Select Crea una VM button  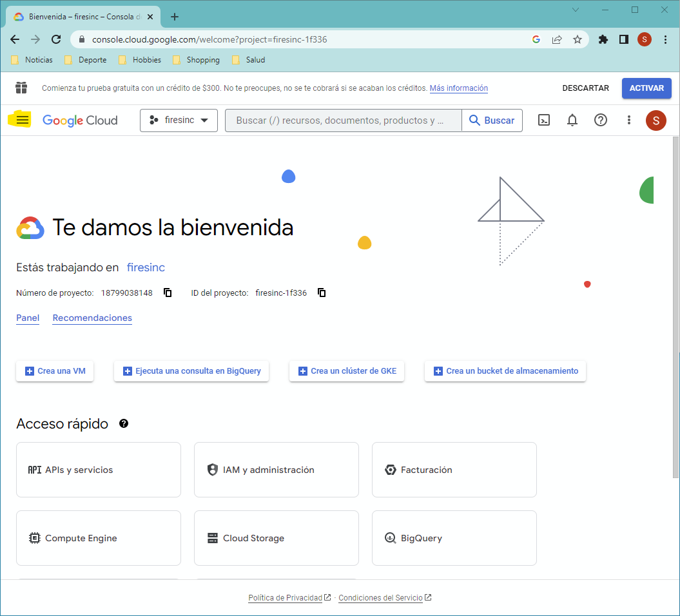pyautogui.click(x=55, y=371)
